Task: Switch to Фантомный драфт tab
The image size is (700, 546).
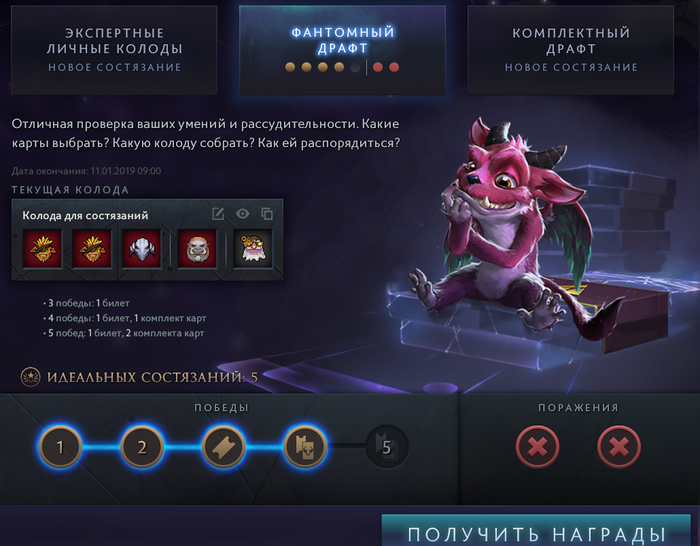Action: coord(342,50)
